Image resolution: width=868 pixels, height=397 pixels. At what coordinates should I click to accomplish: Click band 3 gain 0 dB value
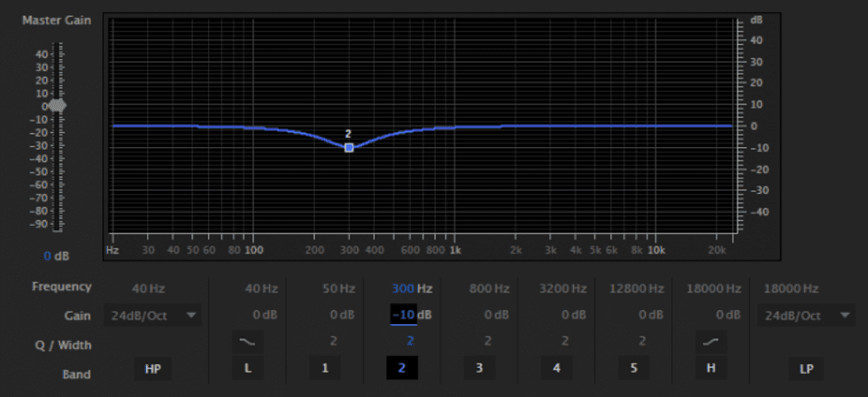pos(497,315)
